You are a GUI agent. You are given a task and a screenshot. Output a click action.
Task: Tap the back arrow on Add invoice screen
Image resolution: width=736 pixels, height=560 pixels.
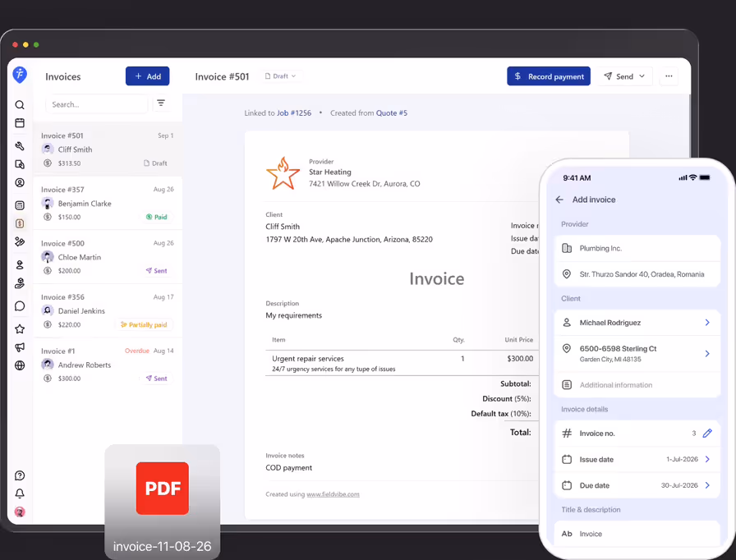pos(559,200)
